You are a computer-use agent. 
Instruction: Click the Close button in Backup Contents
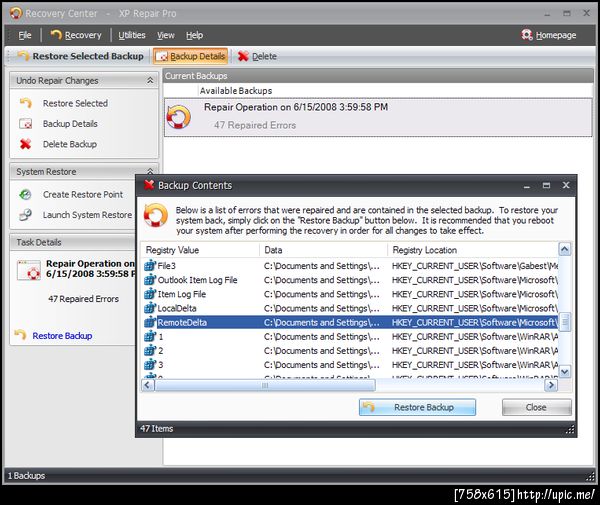point(536,407)
